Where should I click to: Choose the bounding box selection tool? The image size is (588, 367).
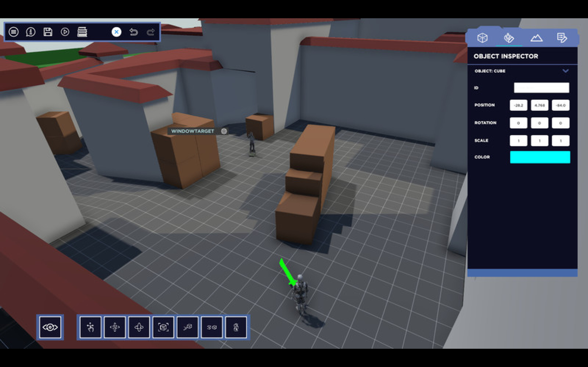(x=163, y=327)
